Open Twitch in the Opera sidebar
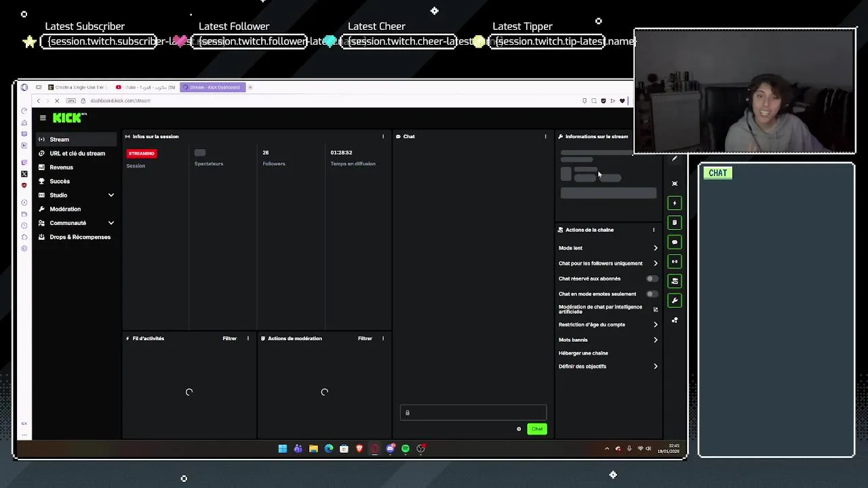The height and width of the screenshot is (488, 868). 24,163
